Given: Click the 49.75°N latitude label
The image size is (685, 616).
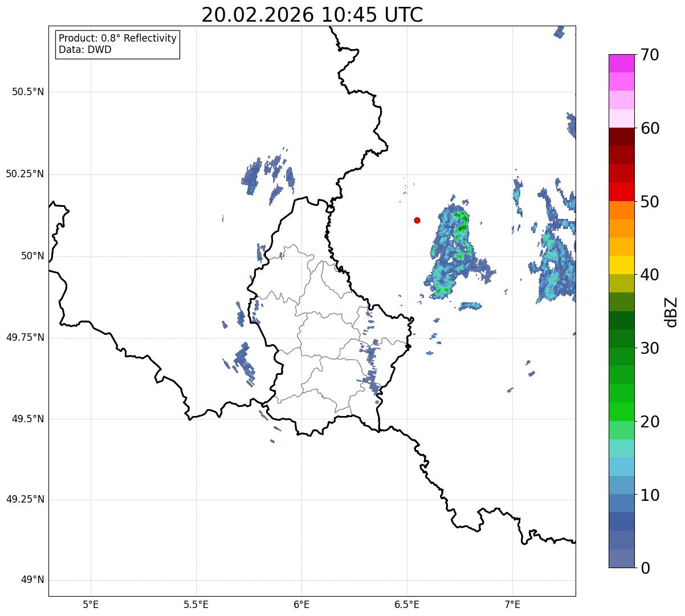Looking at the screenshot, I should [25, 337].
